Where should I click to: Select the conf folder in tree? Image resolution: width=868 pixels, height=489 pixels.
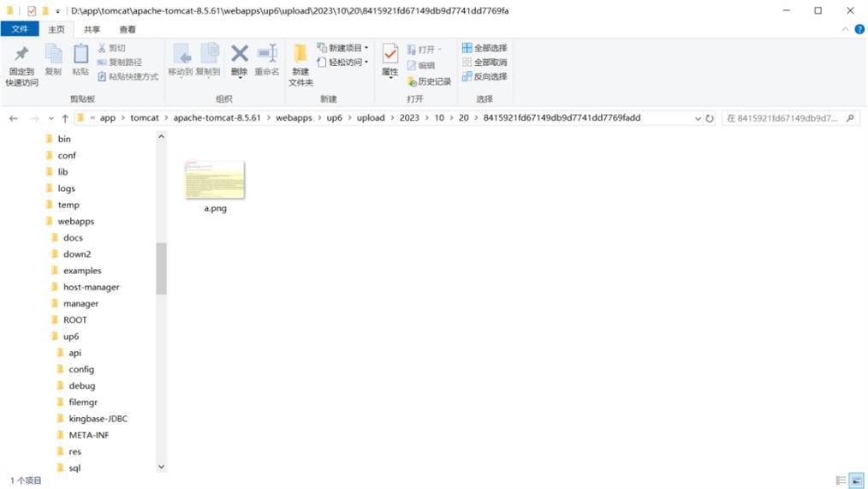pos(67,156)
